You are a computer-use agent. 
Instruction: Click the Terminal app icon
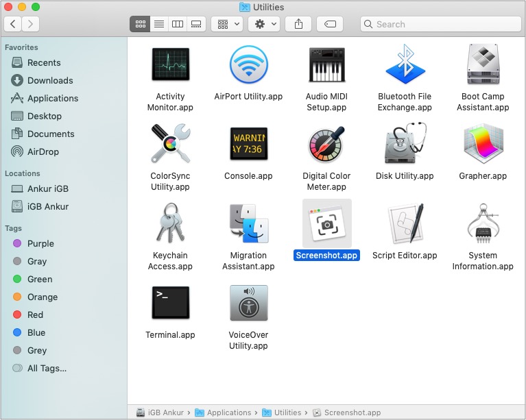[x=170, y=304]
